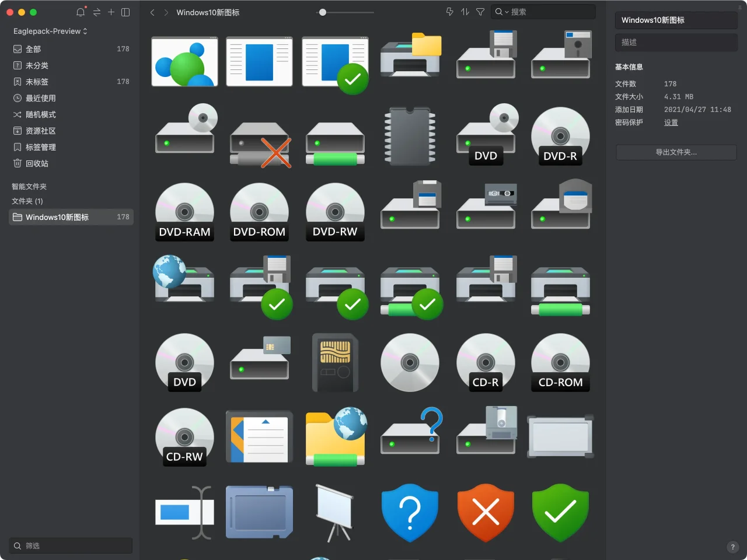747x560 pixels.
Task: Open 资源社区 in the sidebar
Action: click(71, 131)
